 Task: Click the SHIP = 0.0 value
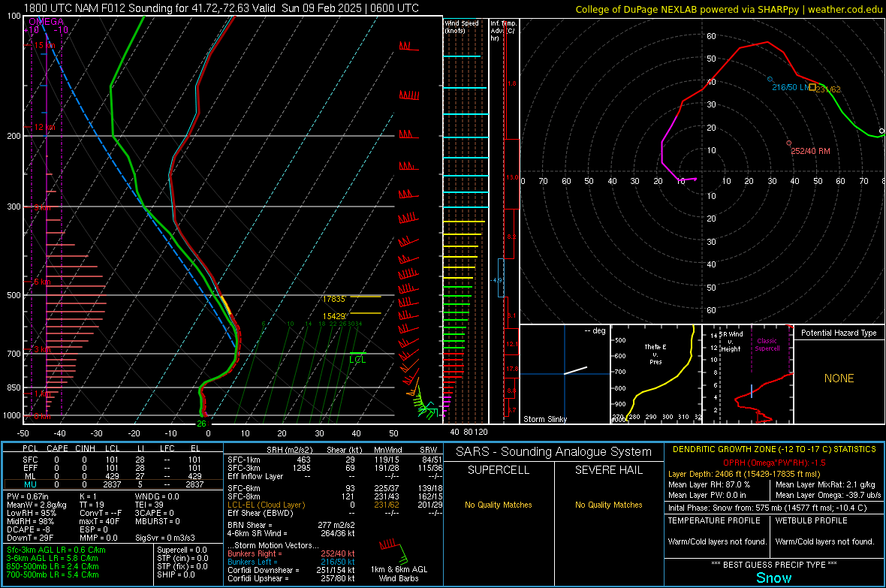(x=176, y=574)
